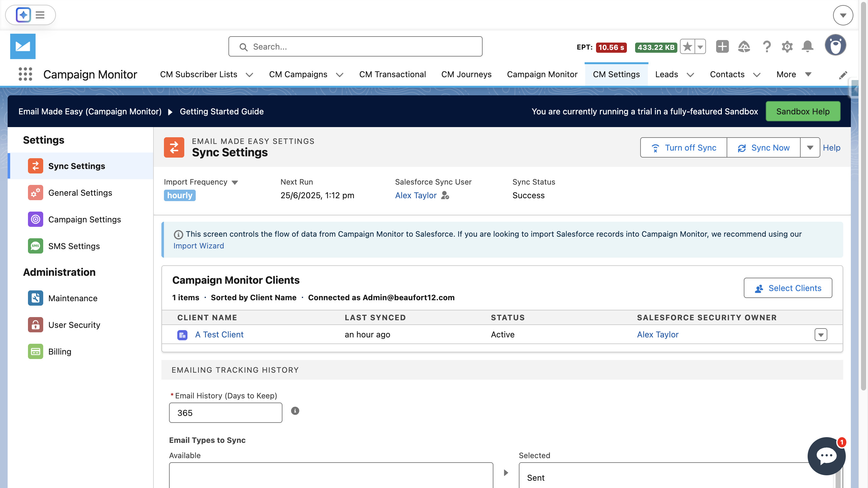Screen dimensions: 868x488
Task: Open the global actions plus icon
Action: click(x=722, y=46)
